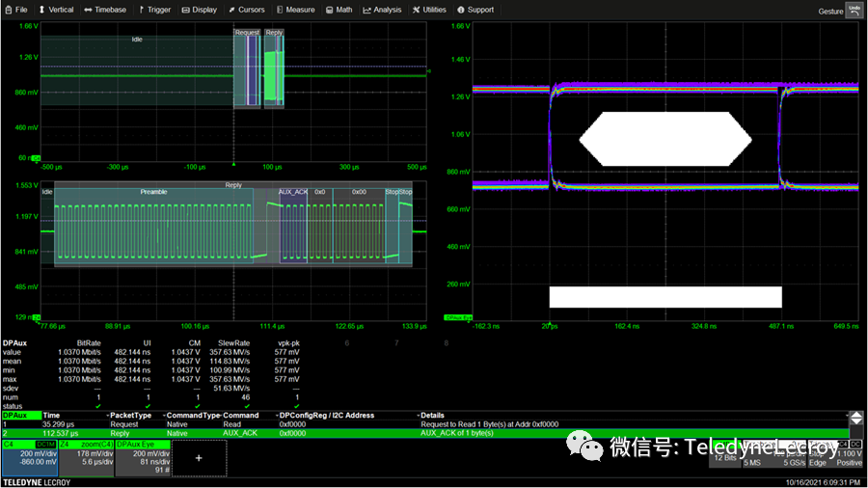Open the Analysis menu
868x488 pixels.
pos(382,10)
